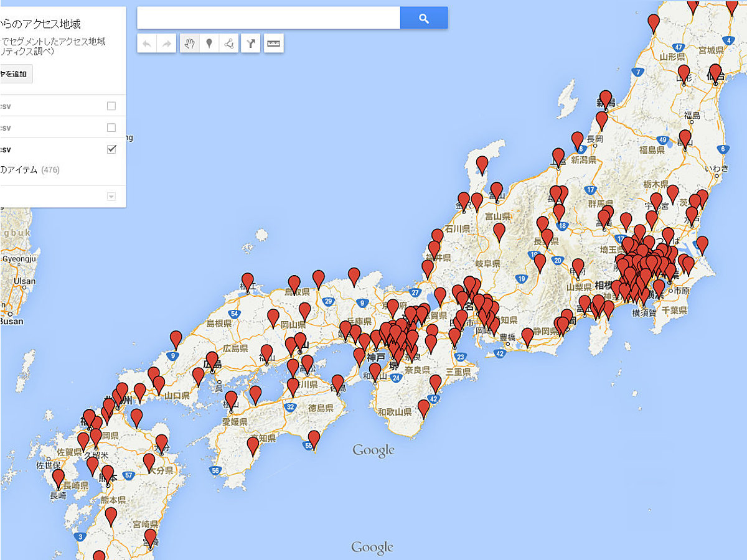Select the draw line tool

229,44
